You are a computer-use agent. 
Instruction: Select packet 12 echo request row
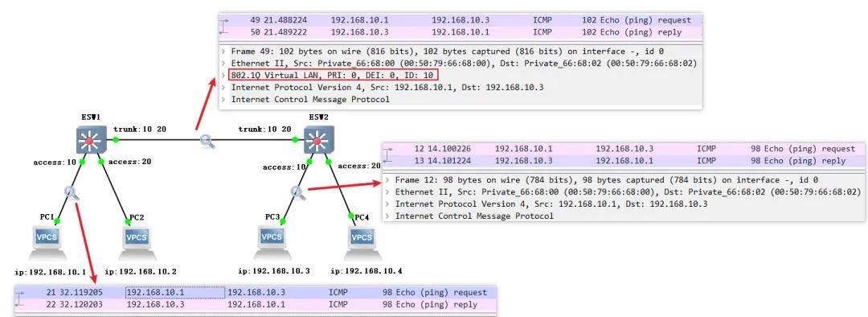[624, 149]
